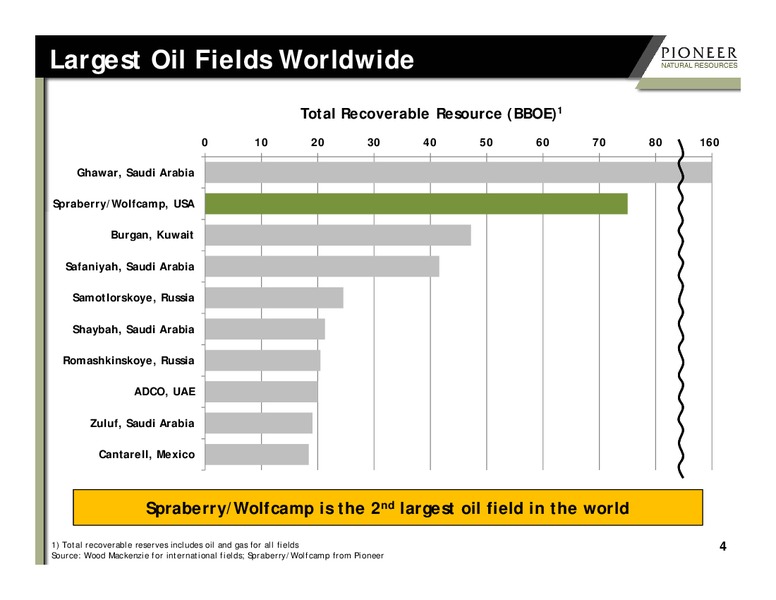This screenshot has height=600, width=776.
Task: Click the axis value '30'
Action: 374,143
